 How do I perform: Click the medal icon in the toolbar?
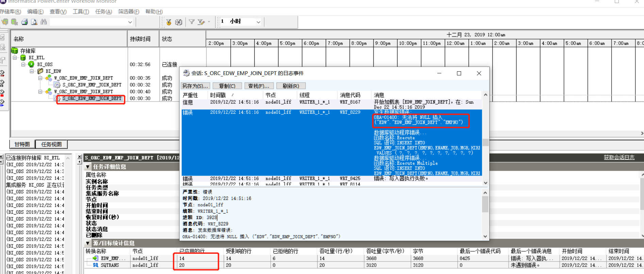pos(169,22)
